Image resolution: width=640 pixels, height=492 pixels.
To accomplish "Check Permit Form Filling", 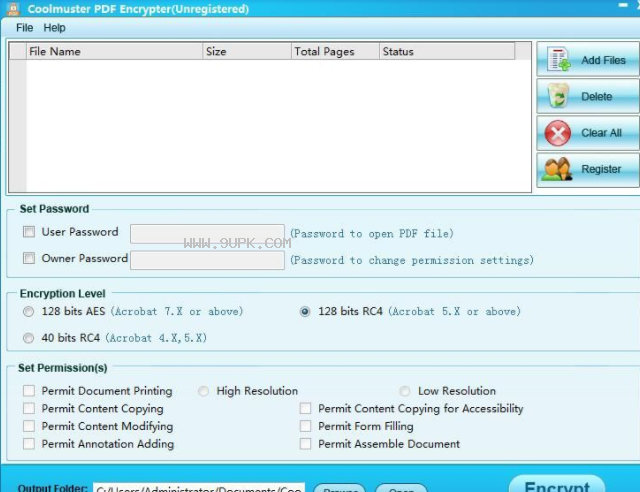I will pyautogui.click(x=305, y=426).
